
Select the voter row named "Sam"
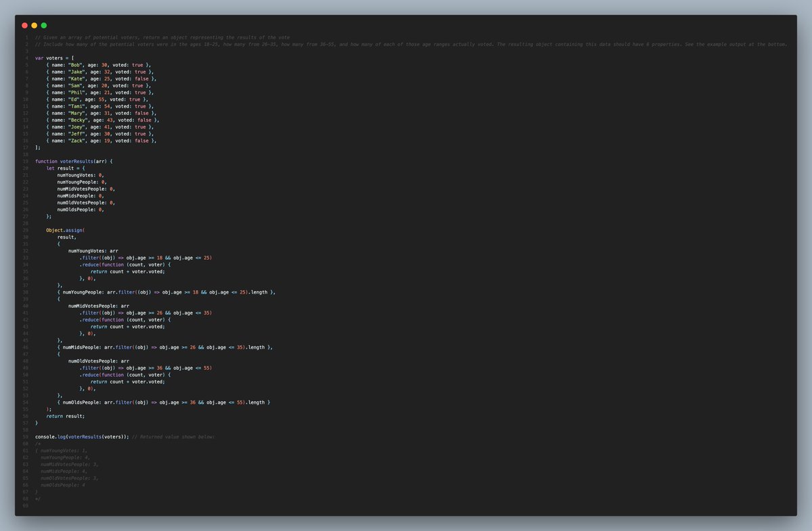coord(99,86)
